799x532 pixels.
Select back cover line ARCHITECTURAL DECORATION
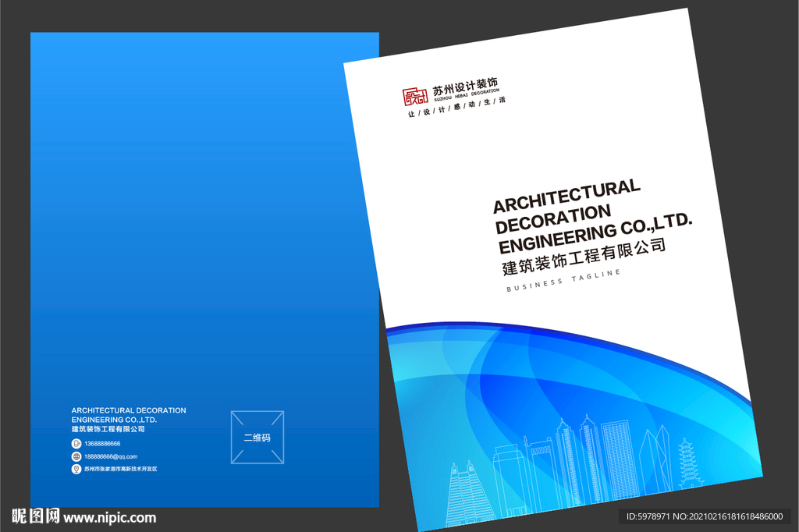129,410
